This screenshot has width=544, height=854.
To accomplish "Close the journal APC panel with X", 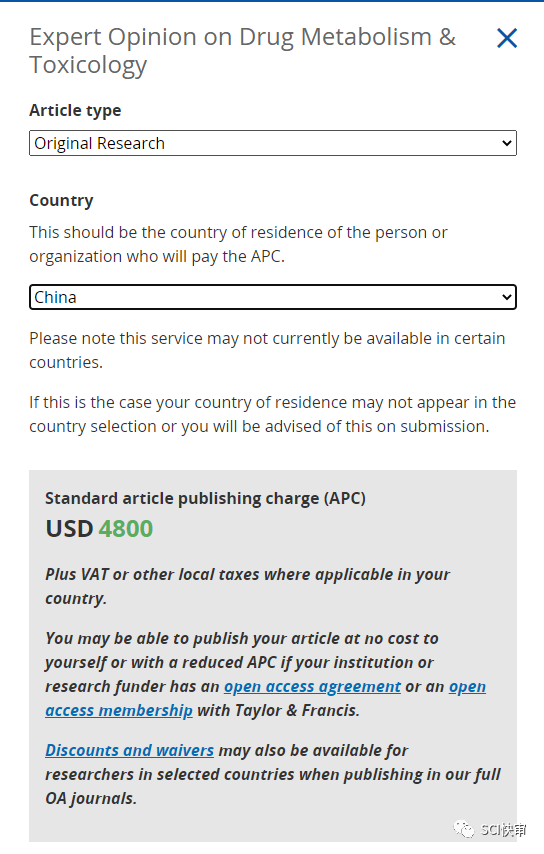I will (x=506, y=38).
